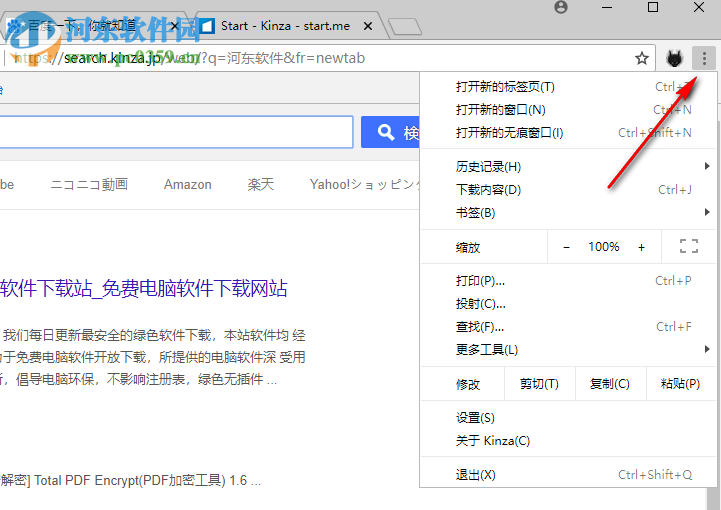Screen dimensions: 721x510
Task: Switch to the Start - Kinza - start.me tab
Action: pyautogui.click(x=285, y=26)
